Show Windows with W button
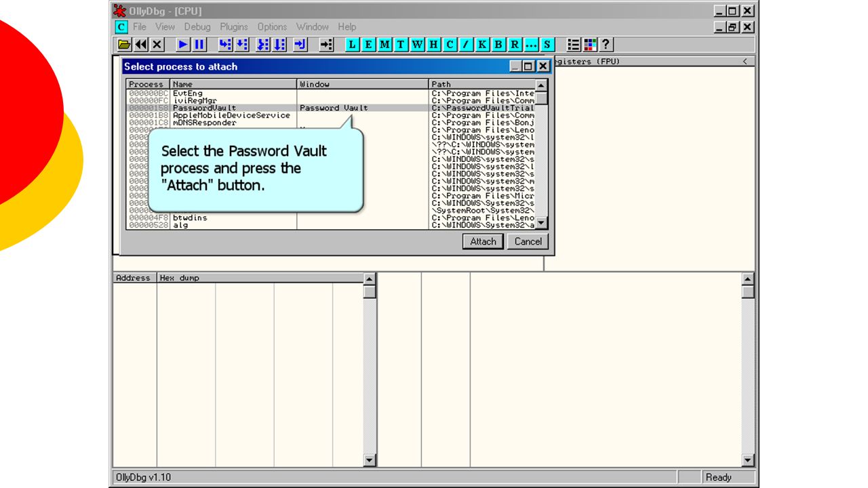 418,44
